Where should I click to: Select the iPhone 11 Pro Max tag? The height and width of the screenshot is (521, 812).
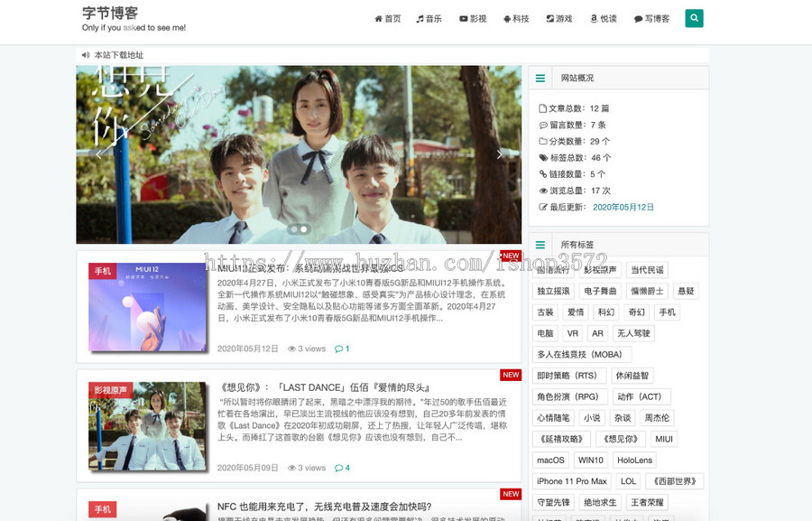[x=572, y=481]
